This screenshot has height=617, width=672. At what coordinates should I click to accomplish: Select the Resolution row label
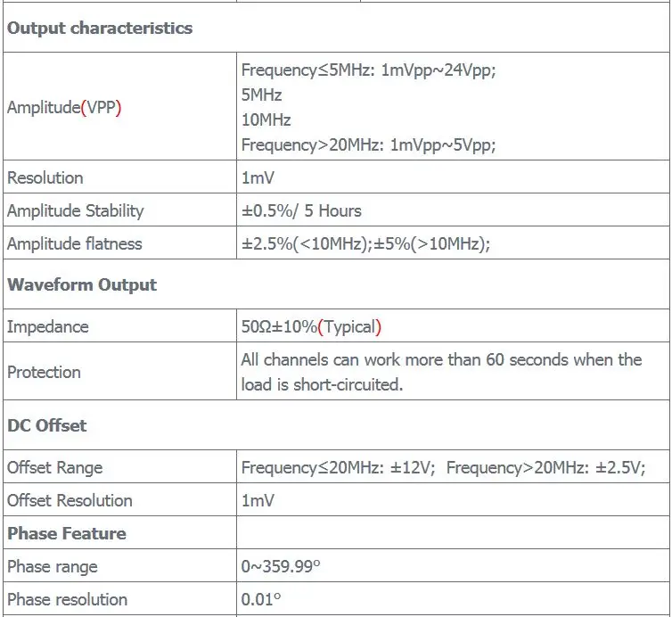[45, 177]
